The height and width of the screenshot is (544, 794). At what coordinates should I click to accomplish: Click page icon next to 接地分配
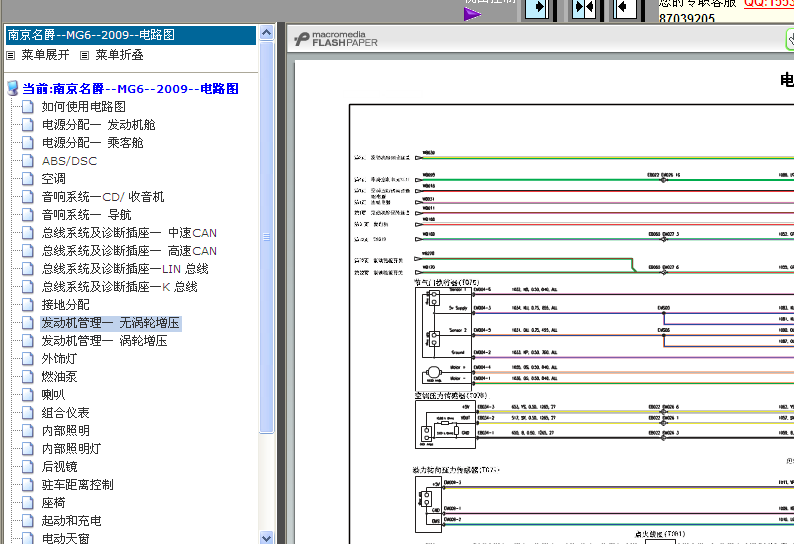click(x=28, y=304)
